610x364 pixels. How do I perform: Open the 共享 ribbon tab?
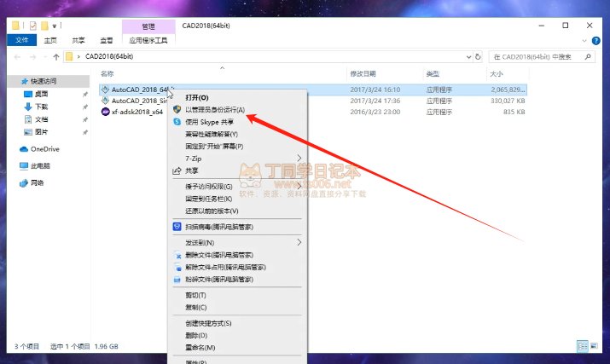[x=78, y=40]
